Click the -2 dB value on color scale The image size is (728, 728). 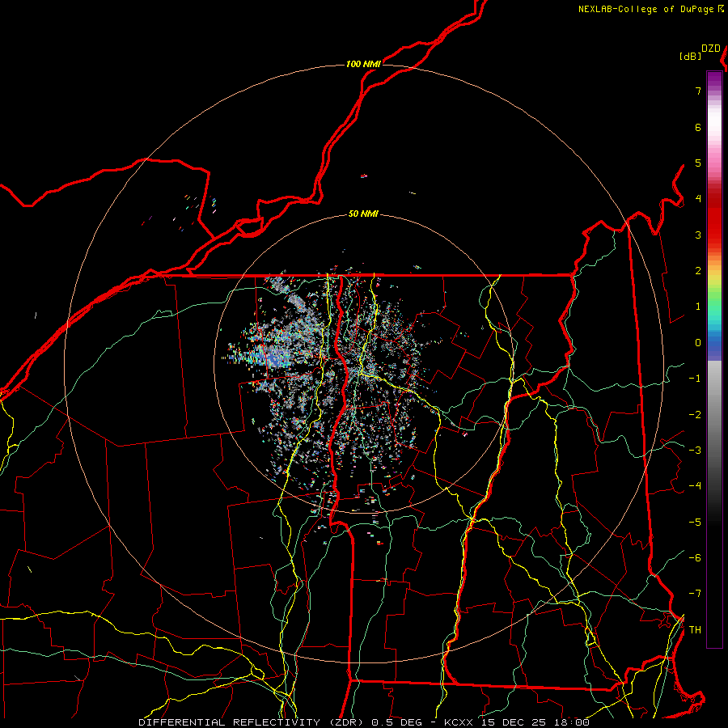pos(695,415)
